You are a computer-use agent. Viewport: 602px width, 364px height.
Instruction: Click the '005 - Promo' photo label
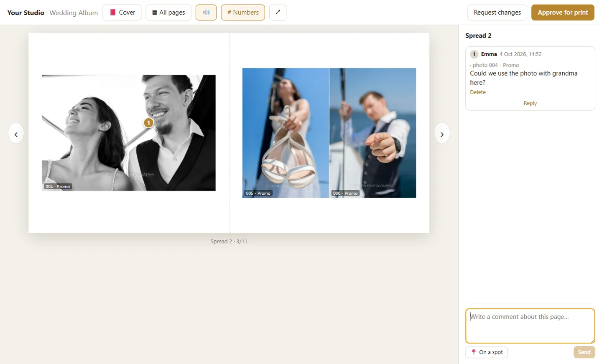point(258,193)
